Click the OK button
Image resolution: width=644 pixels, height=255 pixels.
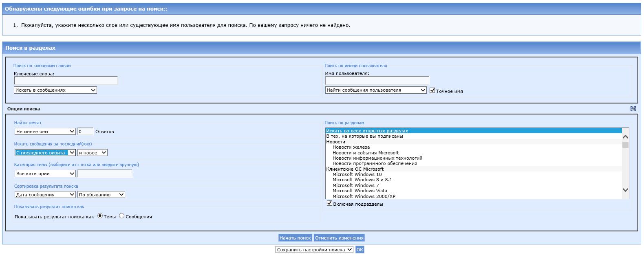point(360,250)
